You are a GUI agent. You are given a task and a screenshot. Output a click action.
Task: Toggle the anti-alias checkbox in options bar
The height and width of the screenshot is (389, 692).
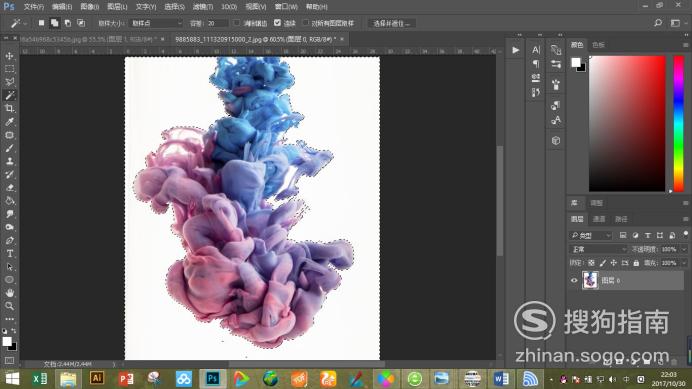click(x=237, y=23)
